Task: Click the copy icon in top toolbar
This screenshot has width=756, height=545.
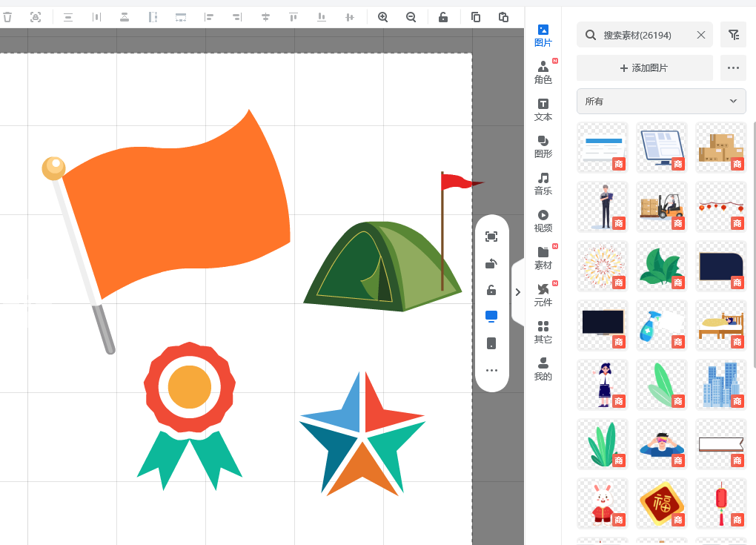Action: pyautogui.click(x=476, y=17)
